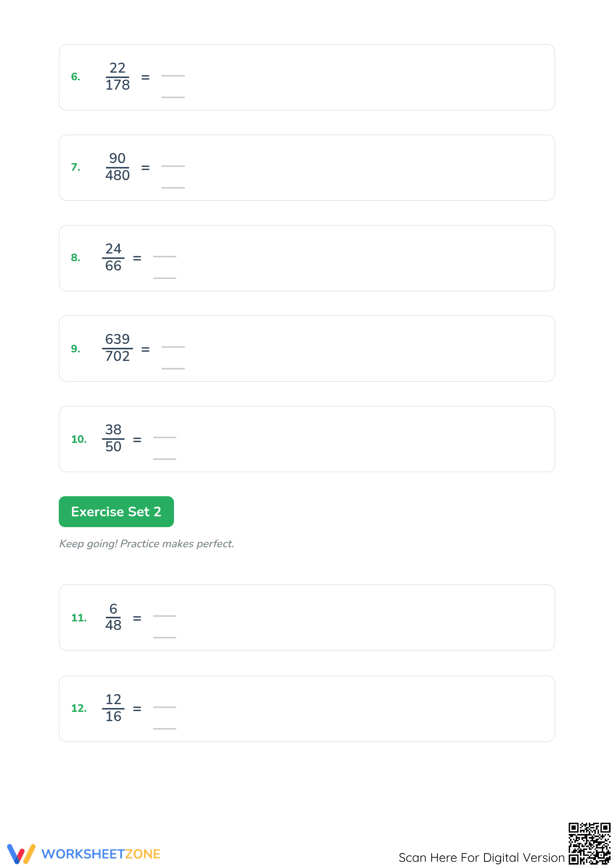Image resolution: width=614 pixels, height=868 pixels.
Task: Click the question number 11 label
Action: coord(79,618)
